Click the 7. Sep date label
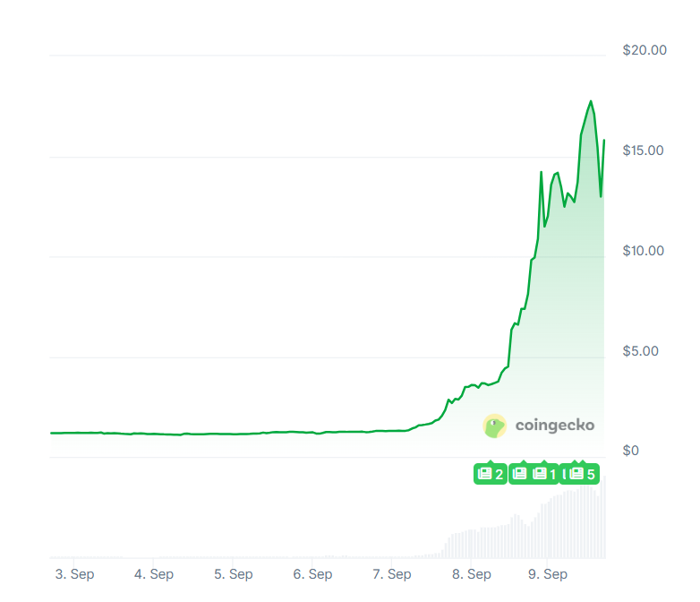 click(391, 574)
